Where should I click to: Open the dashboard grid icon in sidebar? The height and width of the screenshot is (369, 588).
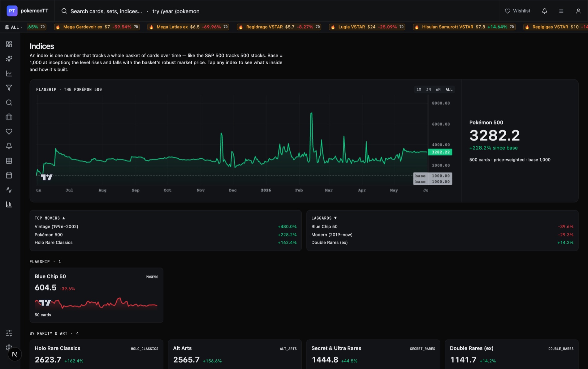[x=9, y=44]
